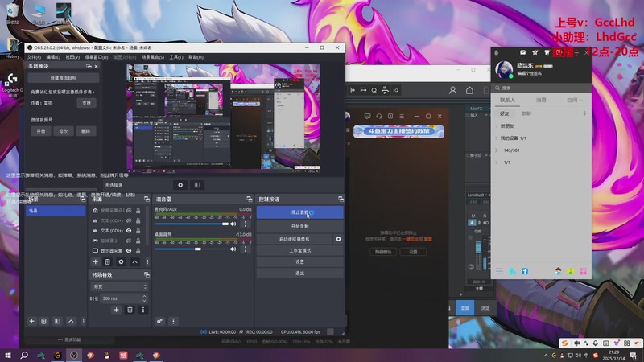The width and height of the screenshot is (644, 362).
Task: Open transition options three-dot menu
Action: click(143, 310)
